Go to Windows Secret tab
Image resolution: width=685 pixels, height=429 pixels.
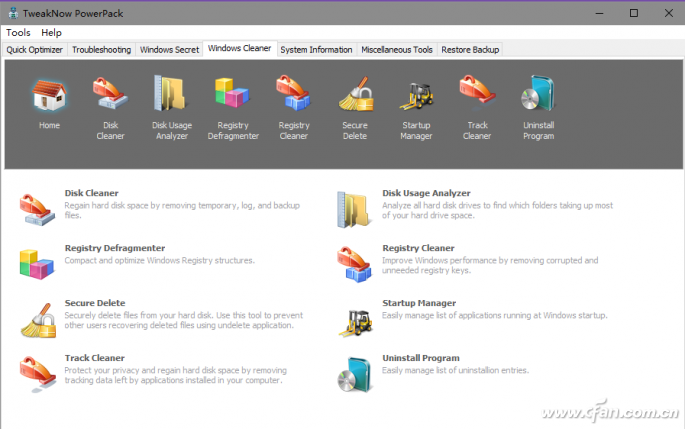point(169,50)
